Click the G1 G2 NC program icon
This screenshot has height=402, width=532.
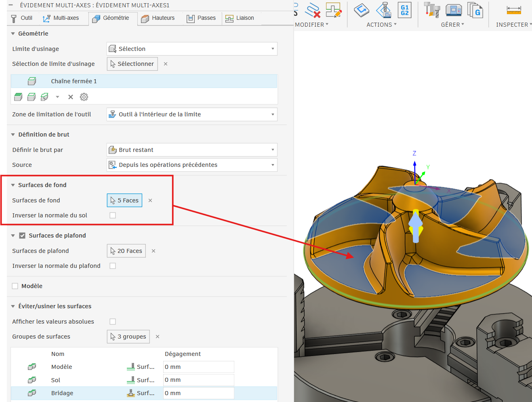(x=404, y=10)
